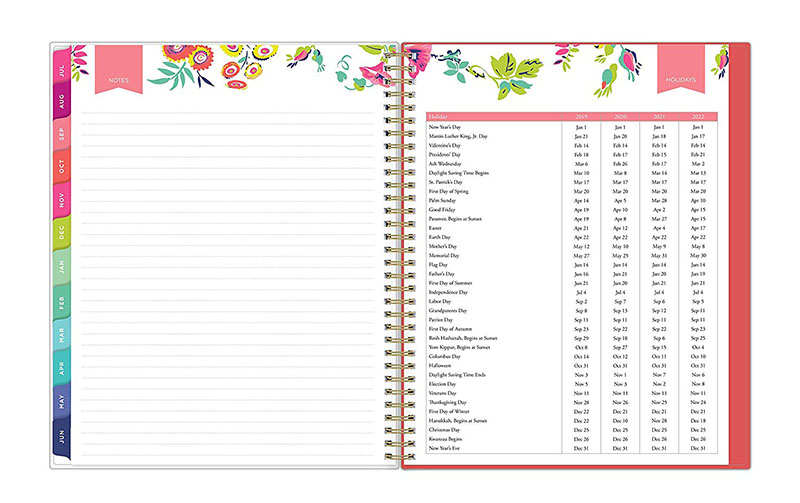Image resolution: width=800 pixels, height=503 pixels.
Task: Jump to the JAN tab
Action: pyautogui.click(x=62, y=268)
